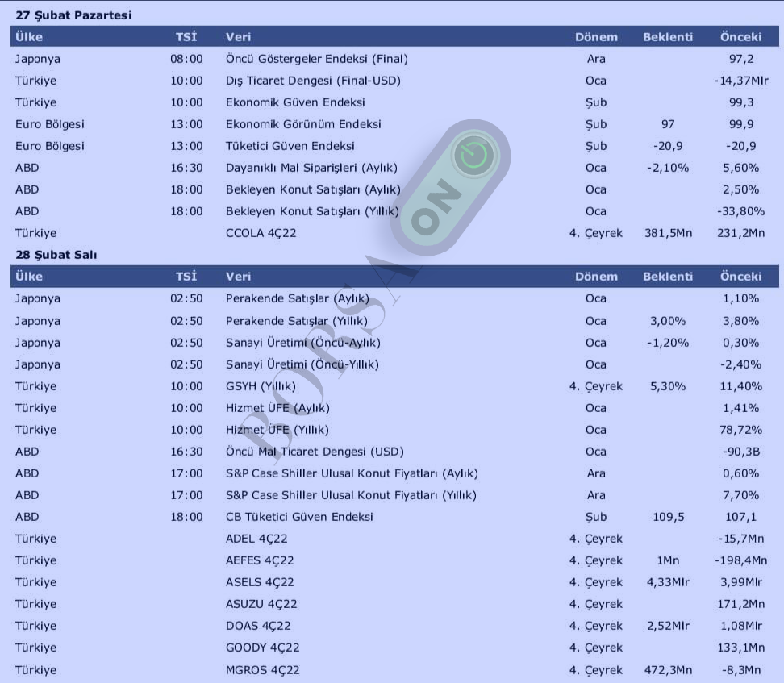The image size is (784, 683).
Task: Click expectation '-2,10%' for durable goods
Action: (668, 168)
